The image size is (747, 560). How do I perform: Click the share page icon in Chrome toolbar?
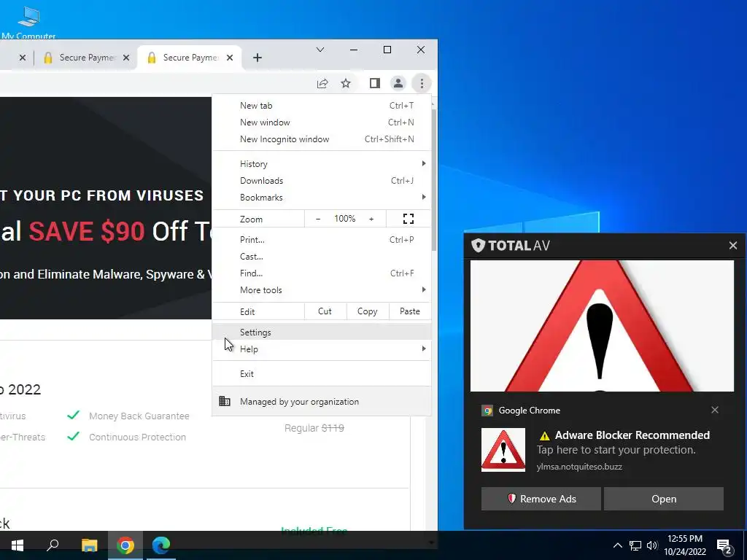[x=322, y=83]
